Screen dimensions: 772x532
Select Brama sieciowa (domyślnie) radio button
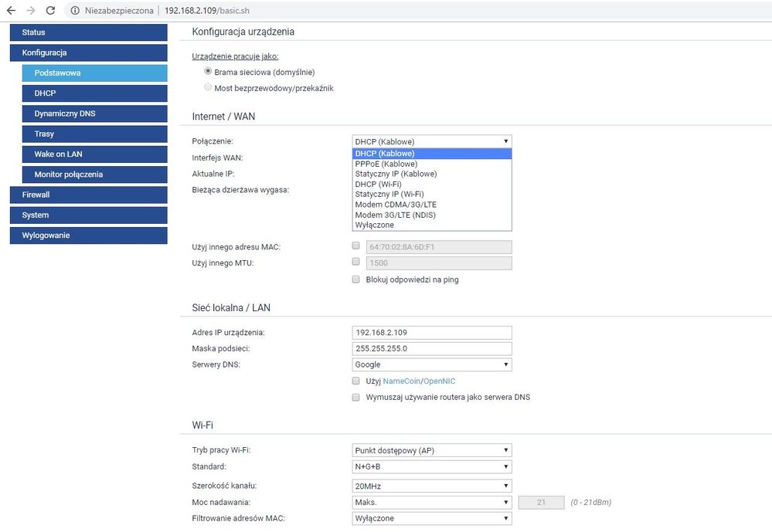click(x=208, y=71)
